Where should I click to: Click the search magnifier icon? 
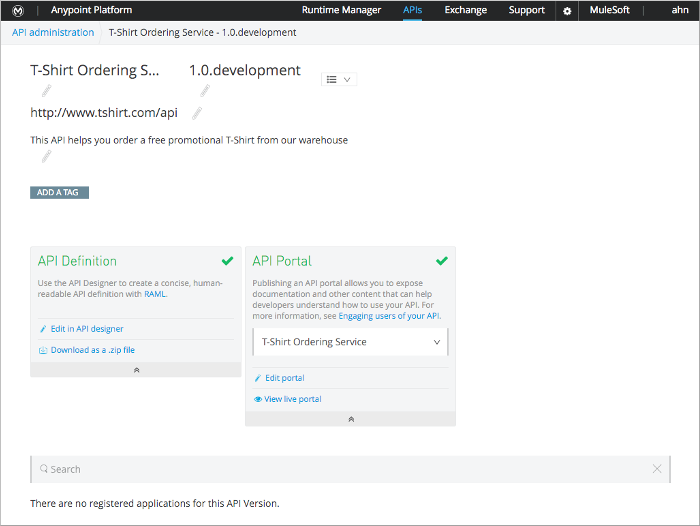click(44, 468)
